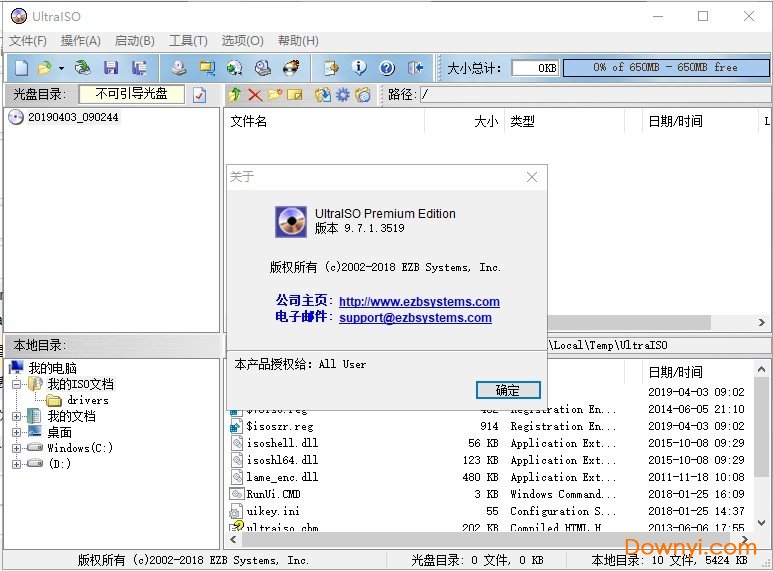Expand the 桌面 tree node

16,432
